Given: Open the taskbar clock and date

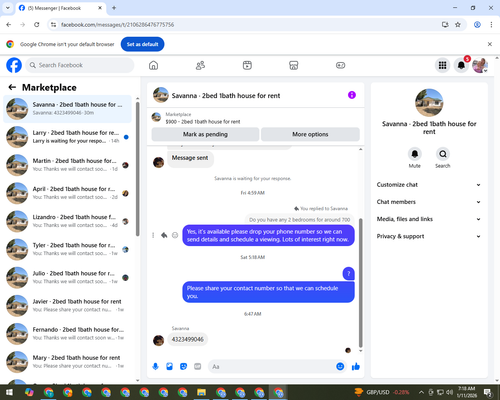Looking at the screenshot, I should pos(466,392).
